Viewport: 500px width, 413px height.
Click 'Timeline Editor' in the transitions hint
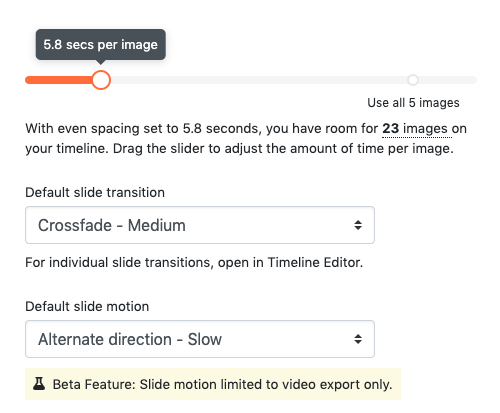315,263
